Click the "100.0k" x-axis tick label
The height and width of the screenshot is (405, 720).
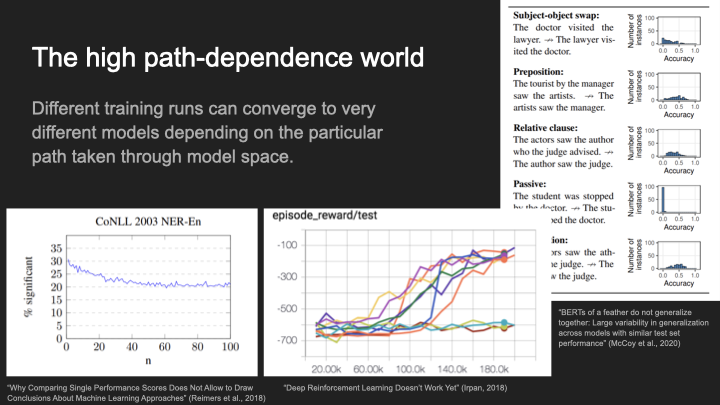coord(416,366)
